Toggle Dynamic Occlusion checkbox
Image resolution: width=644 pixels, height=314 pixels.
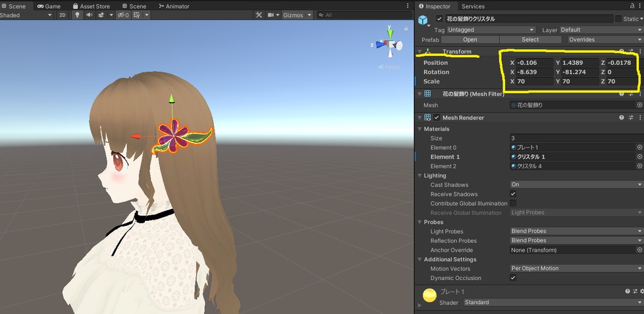coord(513,278)
